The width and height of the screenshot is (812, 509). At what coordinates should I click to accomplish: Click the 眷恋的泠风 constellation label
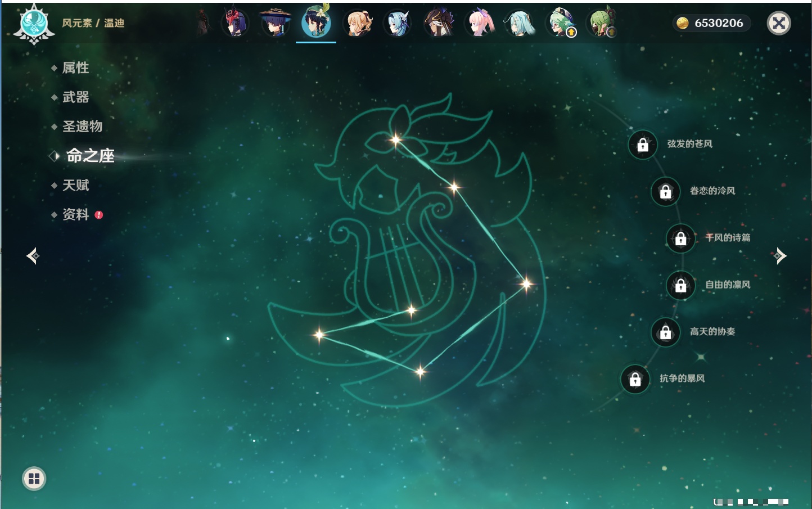pos(712,191)
